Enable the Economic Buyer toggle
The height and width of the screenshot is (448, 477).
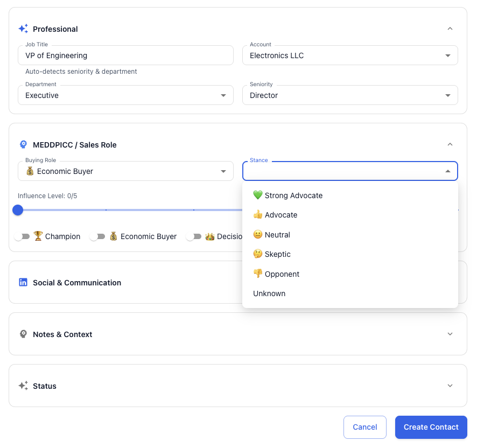click(x=97, y=236)
